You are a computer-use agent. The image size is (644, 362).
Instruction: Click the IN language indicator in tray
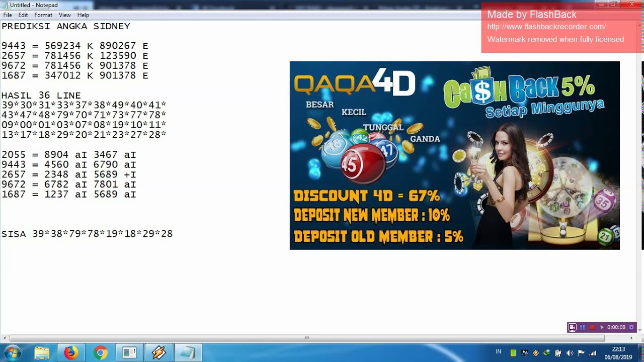pos(499,352)
